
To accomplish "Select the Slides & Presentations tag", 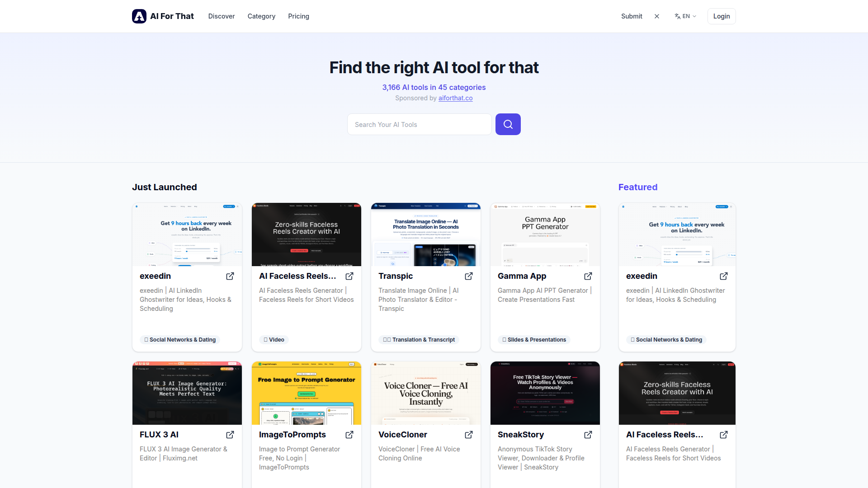I will click(x=534, y=340).
